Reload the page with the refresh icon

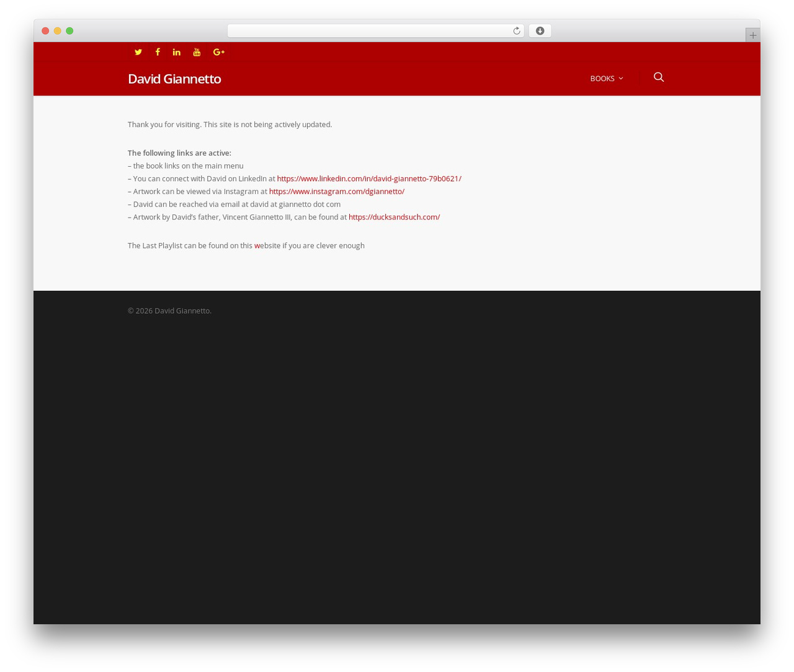click(516, 31)
